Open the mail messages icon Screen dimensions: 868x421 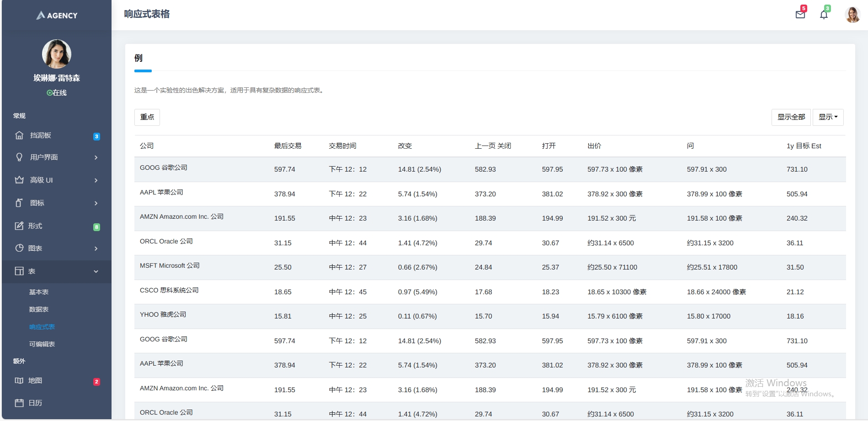click(800, 15)
